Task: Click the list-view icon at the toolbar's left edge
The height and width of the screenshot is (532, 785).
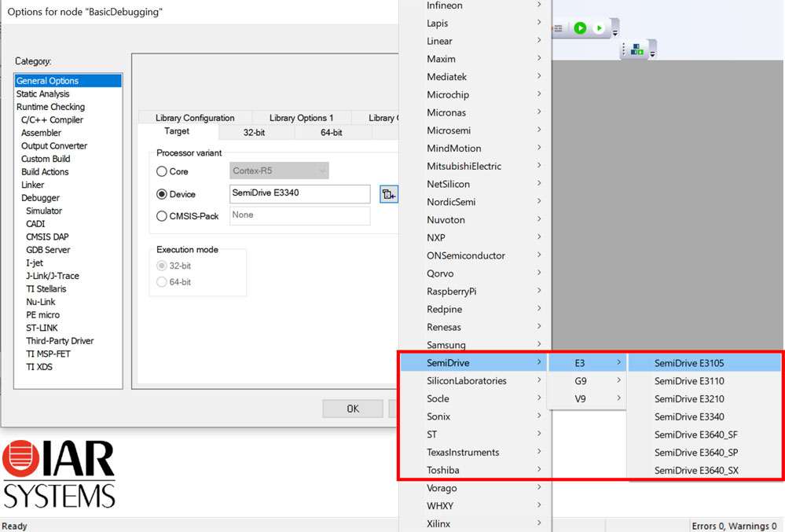Action: [x=558, y=28]
